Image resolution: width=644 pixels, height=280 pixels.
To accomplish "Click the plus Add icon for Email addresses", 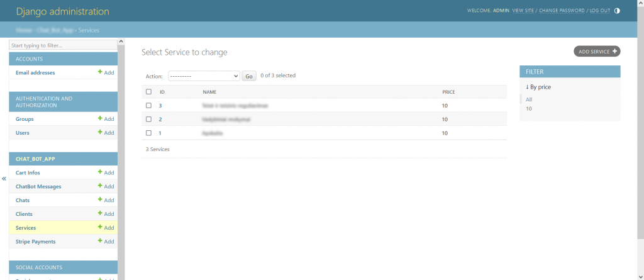I will [x=106, y=72].
